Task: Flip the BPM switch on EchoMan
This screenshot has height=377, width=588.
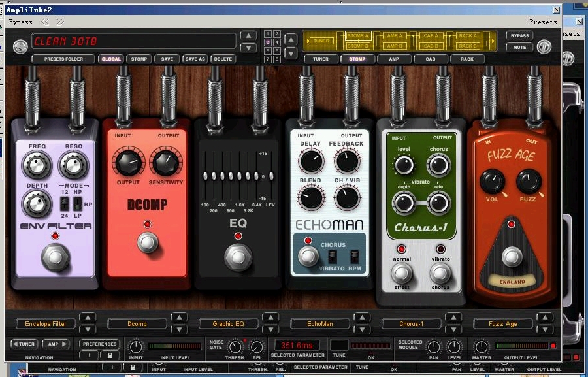Action: click(354, 257)
